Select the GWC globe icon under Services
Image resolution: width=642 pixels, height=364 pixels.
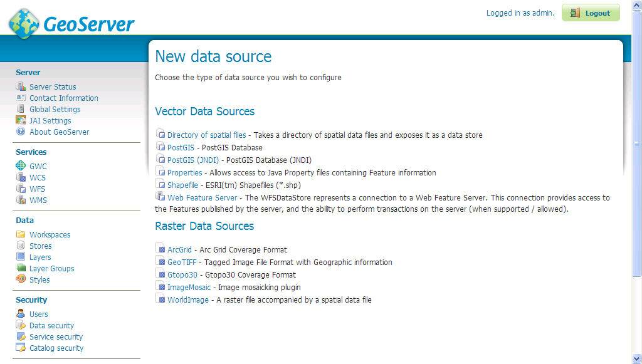(21, 165)
